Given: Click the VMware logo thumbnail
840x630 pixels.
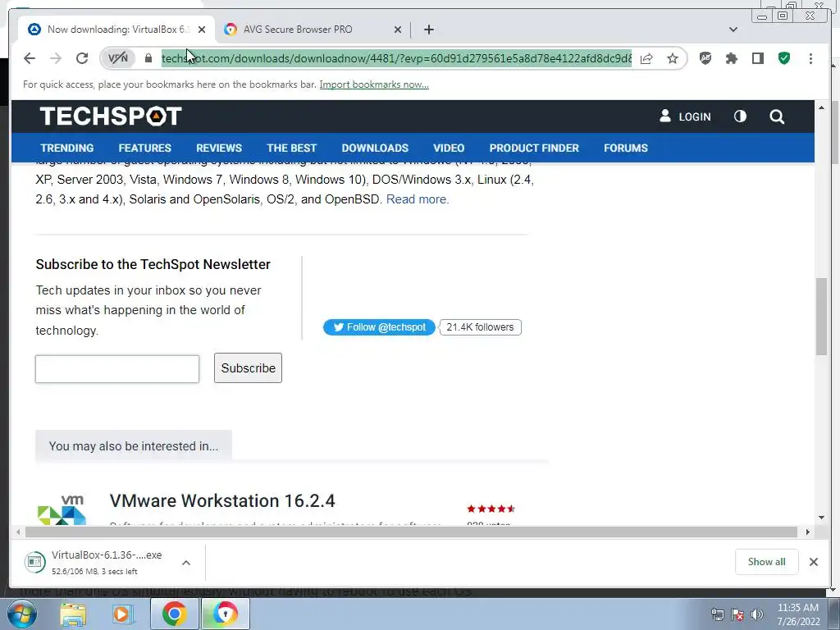Looking at the screenshot, I should 62,509.
